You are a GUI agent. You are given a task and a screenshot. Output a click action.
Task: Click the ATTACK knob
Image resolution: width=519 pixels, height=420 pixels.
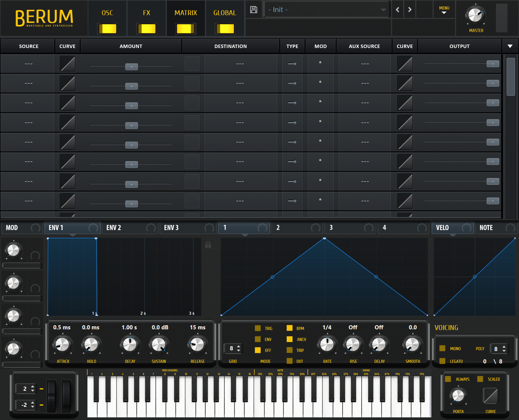point(62,345)
